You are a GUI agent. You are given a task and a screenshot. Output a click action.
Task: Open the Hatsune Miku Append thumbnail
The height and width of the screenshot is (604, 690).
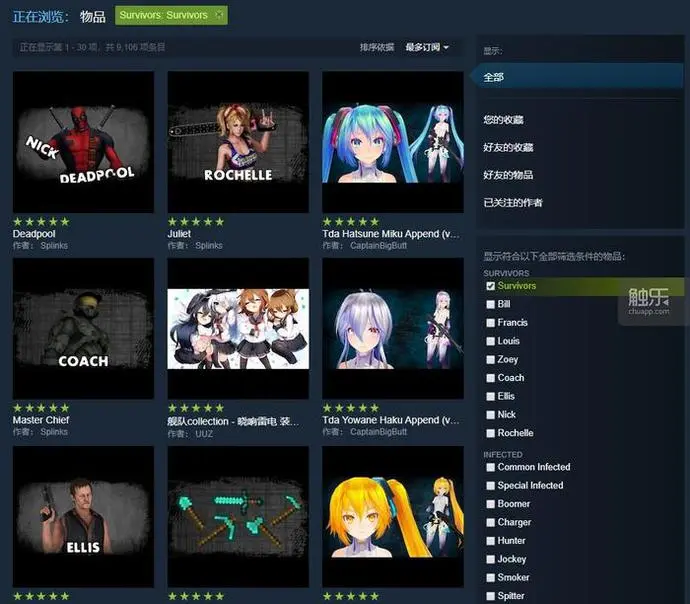pyautogui.click(x=393, y=142)
